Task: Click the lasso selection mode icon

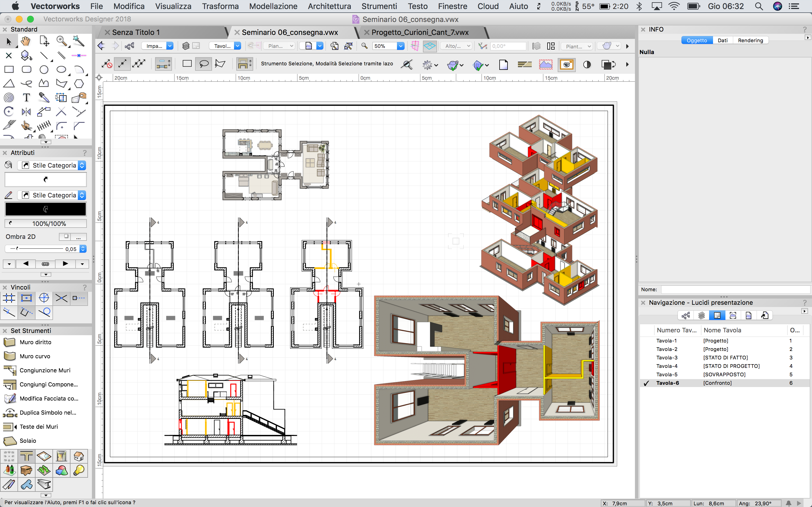Action: coord(204,64)
